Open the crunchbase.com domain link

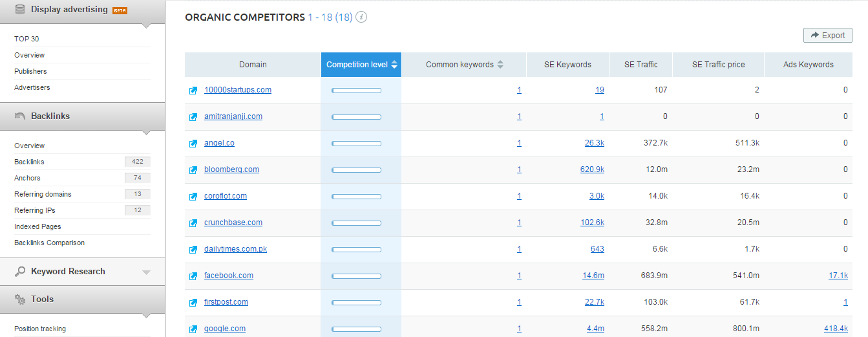pyautogui.click(x=233, y=223)
